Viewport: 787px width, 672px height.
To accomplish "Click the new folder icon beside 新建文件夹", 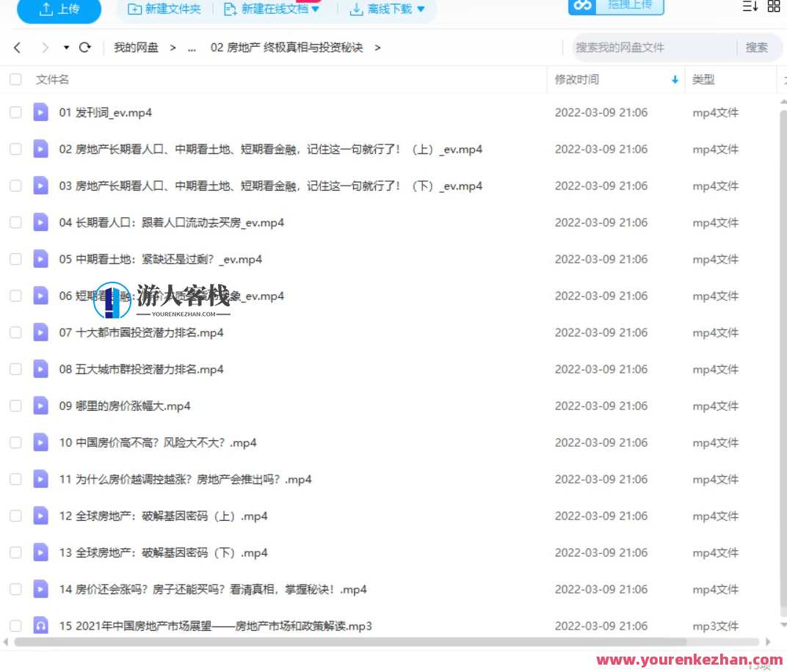I will click(x=134, y=10).
